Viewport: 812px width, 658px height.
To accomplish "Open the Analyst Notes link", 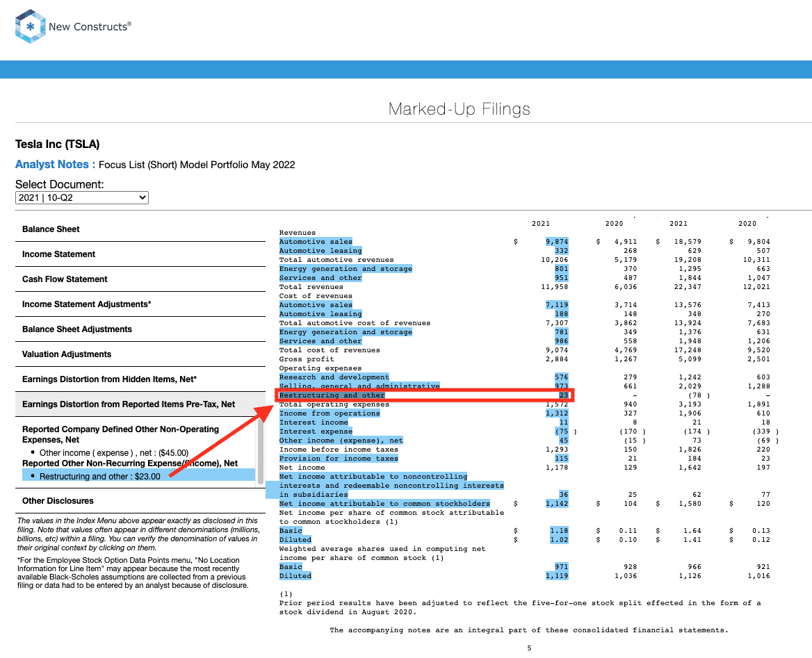I will coord(51,165).
